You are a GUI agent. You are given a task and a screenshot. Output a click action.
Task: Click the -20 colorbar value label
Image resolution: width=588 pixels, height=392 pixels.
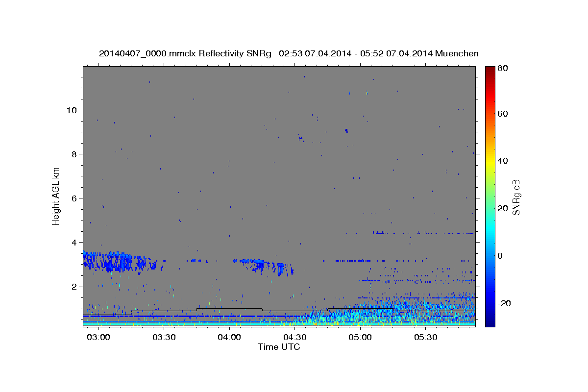(x=504, y=303)
